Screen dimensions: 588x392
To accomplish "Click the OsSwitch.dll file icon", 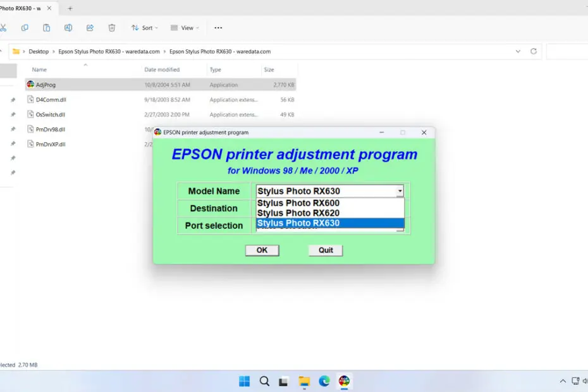I will tap(30, 114).
